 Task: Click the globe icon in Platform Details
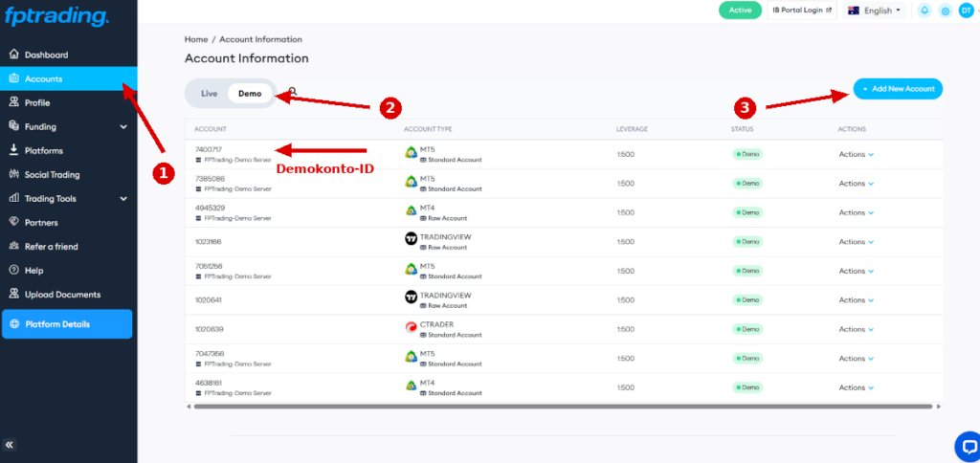15,324
